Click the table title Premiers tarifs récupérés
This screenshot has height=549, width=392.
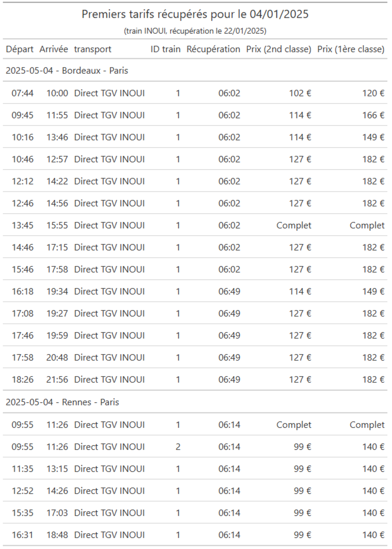pyautogui.click(x=195, y=14)
